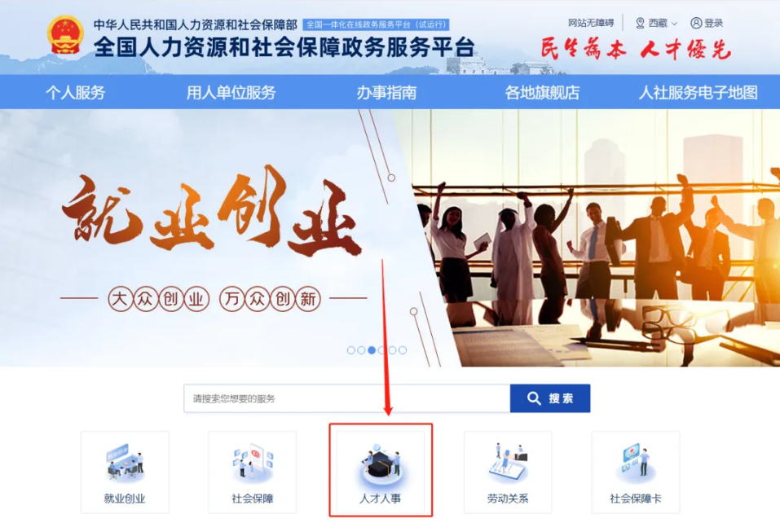780x532 pixels.
Task: Select the last carousel indicator dot
Action: click(403, 350)
